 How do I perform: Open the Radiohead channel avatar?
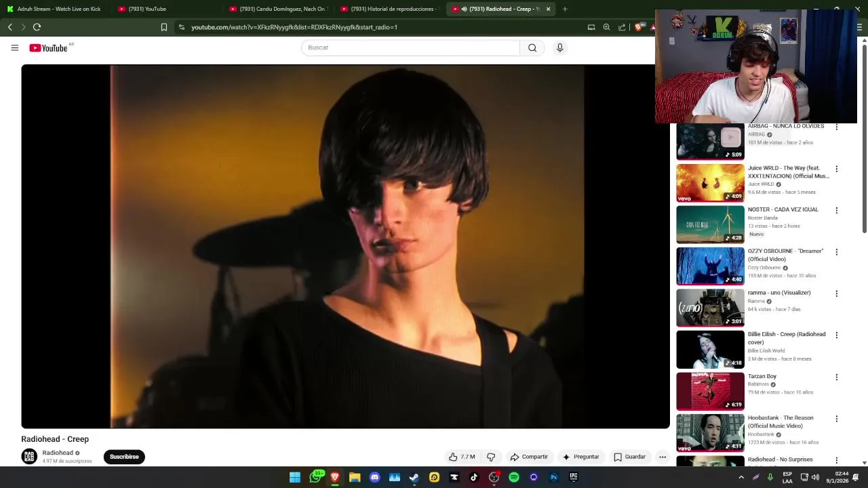coord(29,456)
